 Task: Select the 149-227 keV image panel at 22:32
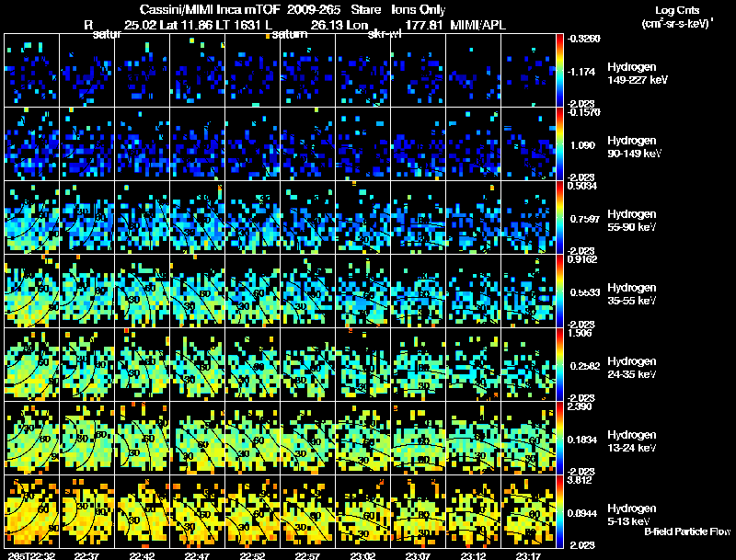pos(32,71)
